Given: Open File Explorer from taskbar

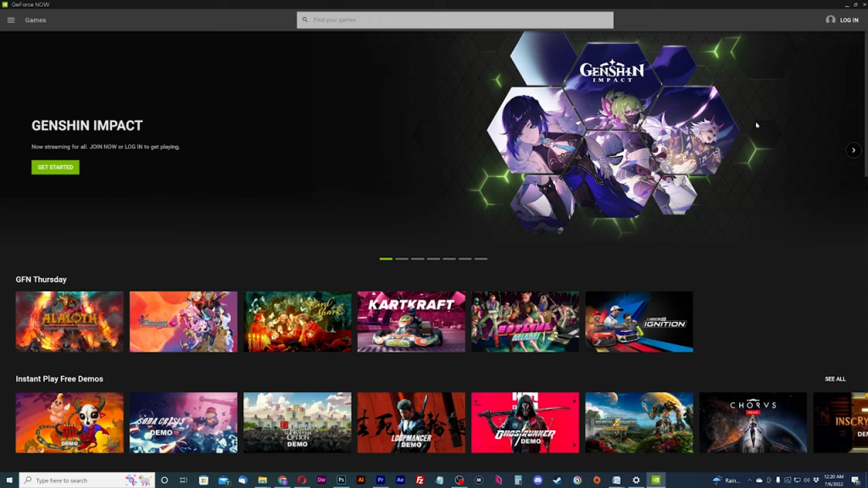Looking at the screenshot, I should click(263, 480).
